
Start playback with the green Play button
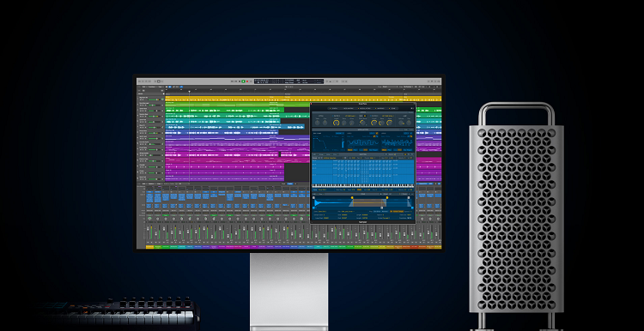click(x=243, y=81)
